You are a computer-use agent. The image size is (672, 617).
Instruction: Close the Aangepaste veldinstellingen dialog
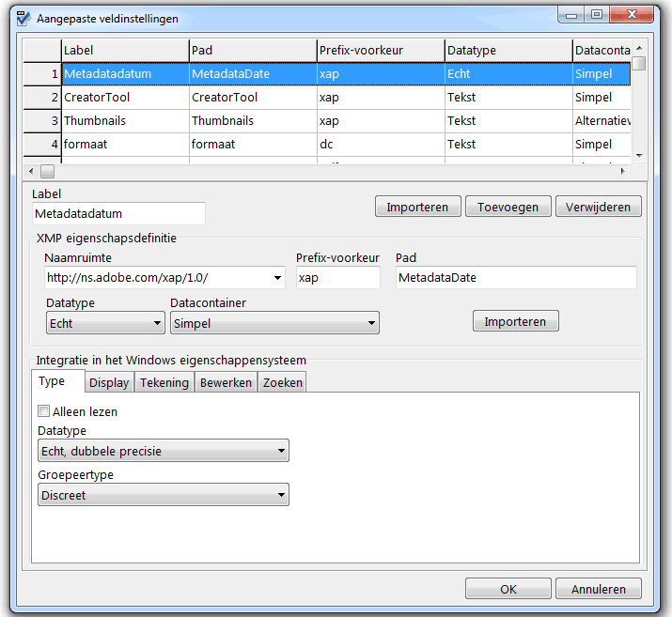[632, 15]
